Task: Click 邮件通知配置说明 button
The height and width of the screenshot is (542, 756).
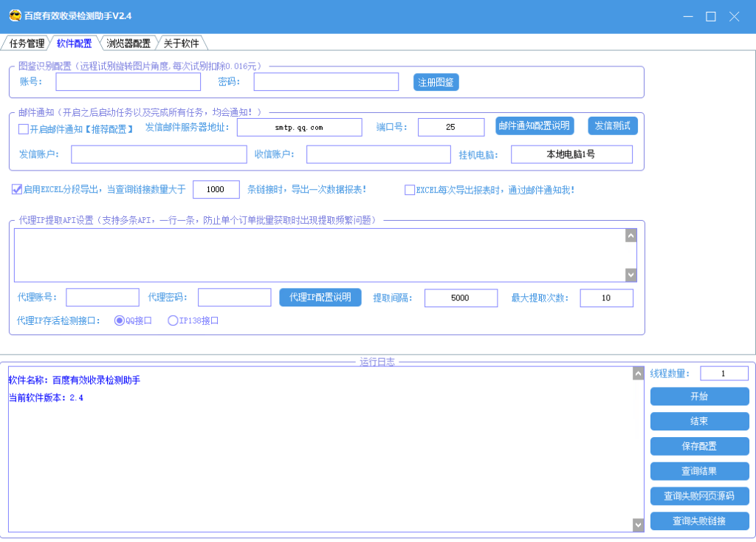Action: point(535,126)
